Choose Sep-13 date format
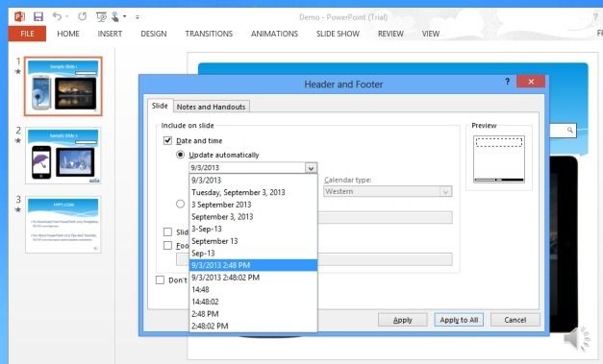The height and width of the screenshot is (364, 603). 253,253
